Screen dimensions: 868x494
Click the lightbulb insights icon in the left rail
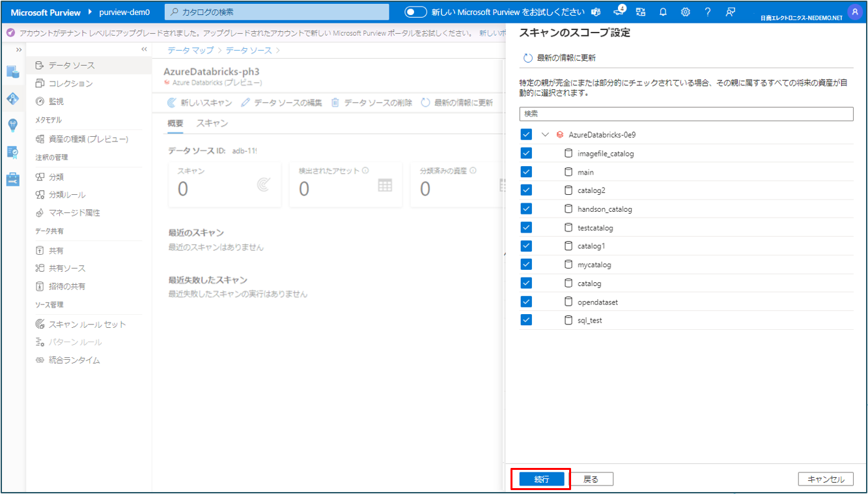(x=13, y=125)
